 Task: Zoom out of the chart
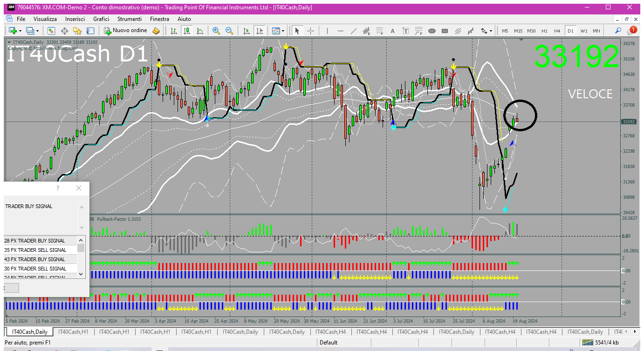pos(229,31)
